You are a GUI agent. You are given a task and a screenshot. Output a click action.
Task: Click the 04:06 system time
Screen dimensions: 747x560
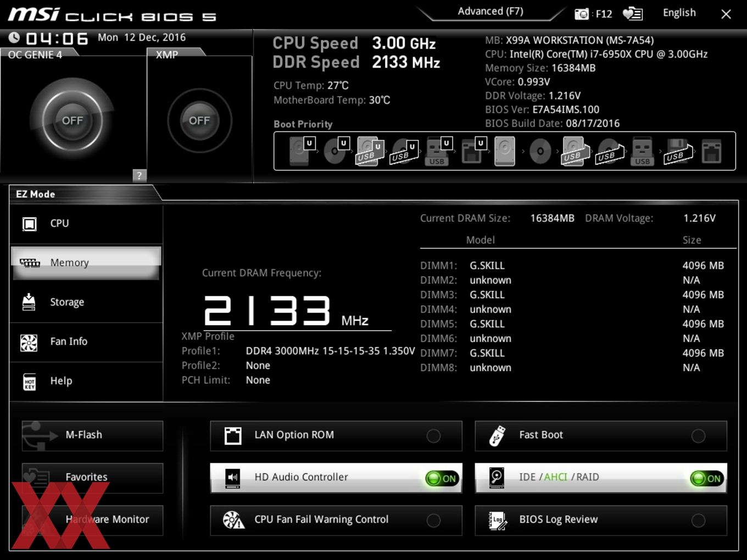[x=57, y=38]
